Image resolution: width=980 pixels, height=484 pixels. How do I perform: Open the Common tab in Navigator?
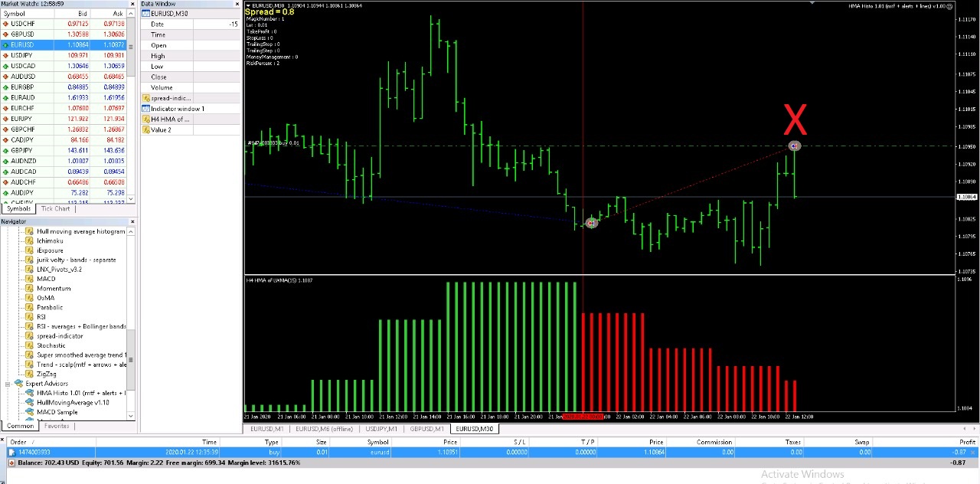20,426
